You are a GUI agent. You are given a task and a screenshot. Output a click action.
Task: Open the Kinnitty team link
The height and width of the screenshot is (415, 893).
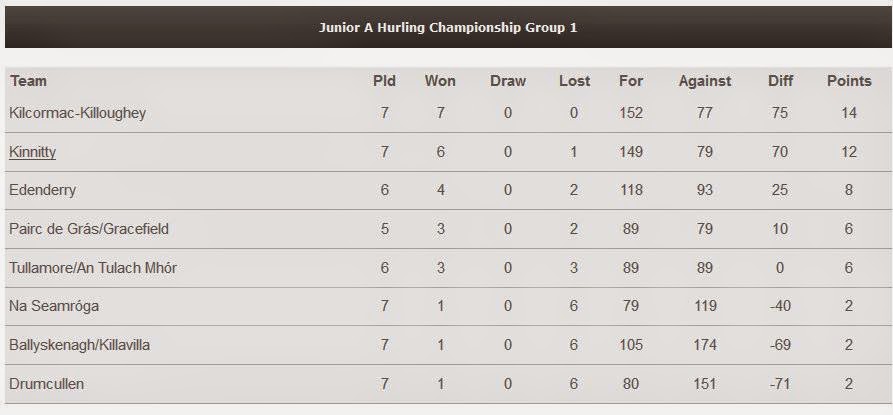(x=32, y=152)
